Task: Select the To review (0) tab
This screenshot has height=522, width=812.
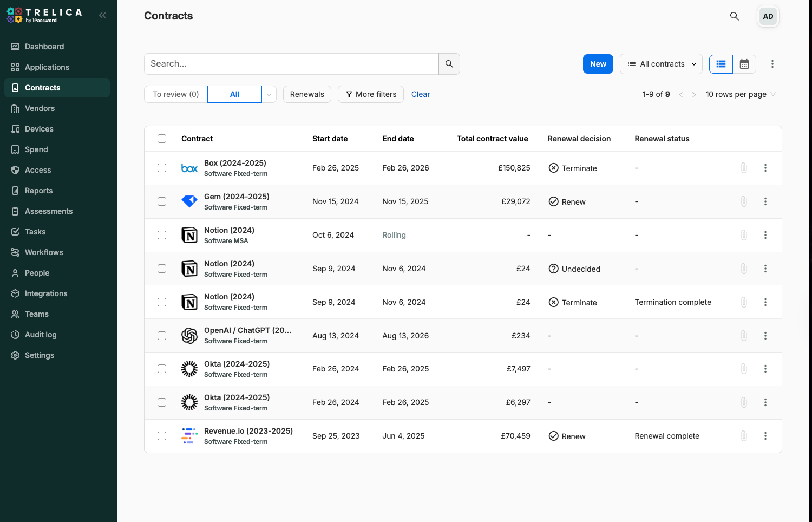Action: point(175,94)
